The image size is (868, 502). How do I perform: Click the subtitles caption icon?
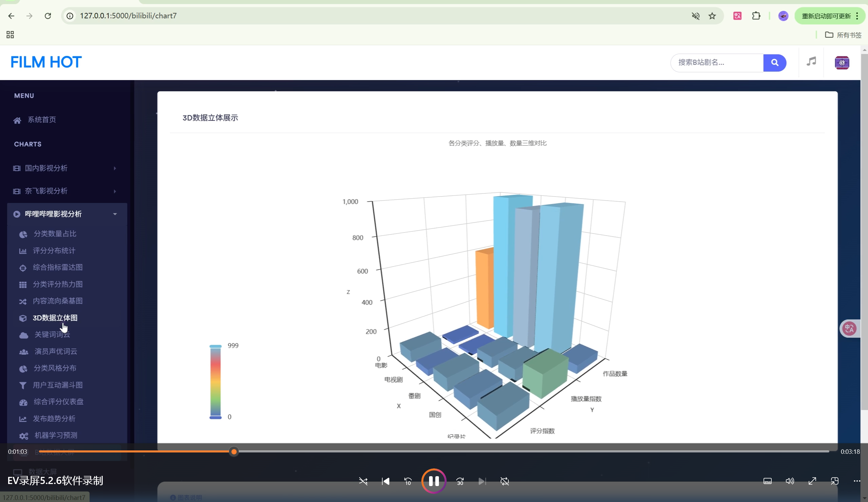coord(767,481)
